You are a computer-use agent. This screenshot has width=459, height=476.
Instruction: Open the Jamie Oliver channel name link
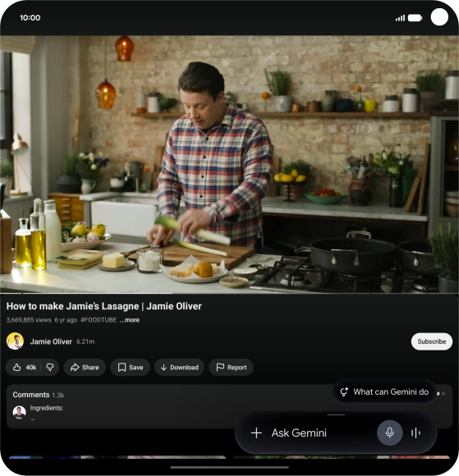click(51, 341)
